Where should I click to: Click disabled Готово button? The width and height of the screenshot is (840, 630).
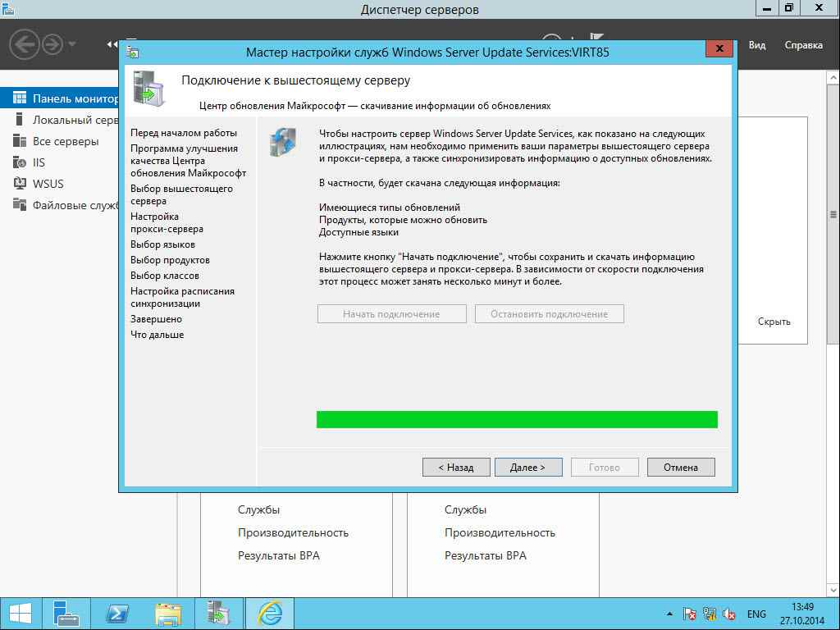[x=605, y=467]
